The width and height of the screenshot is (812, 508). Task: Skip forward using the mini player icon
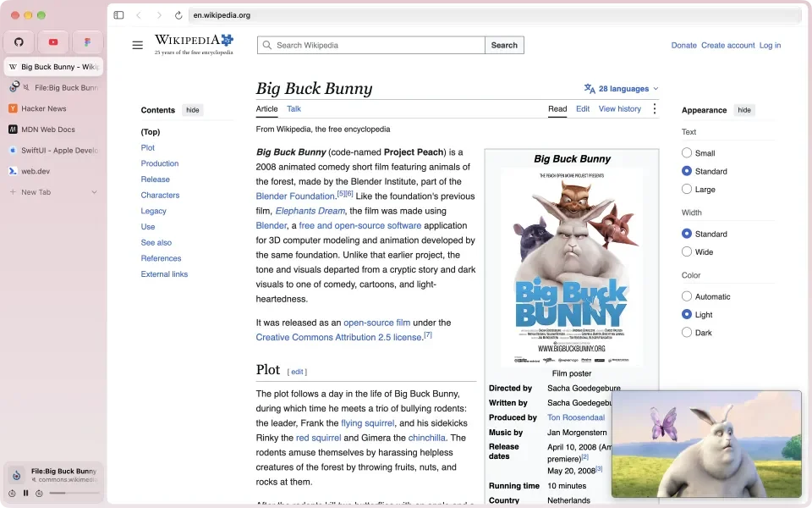point(39,493)
